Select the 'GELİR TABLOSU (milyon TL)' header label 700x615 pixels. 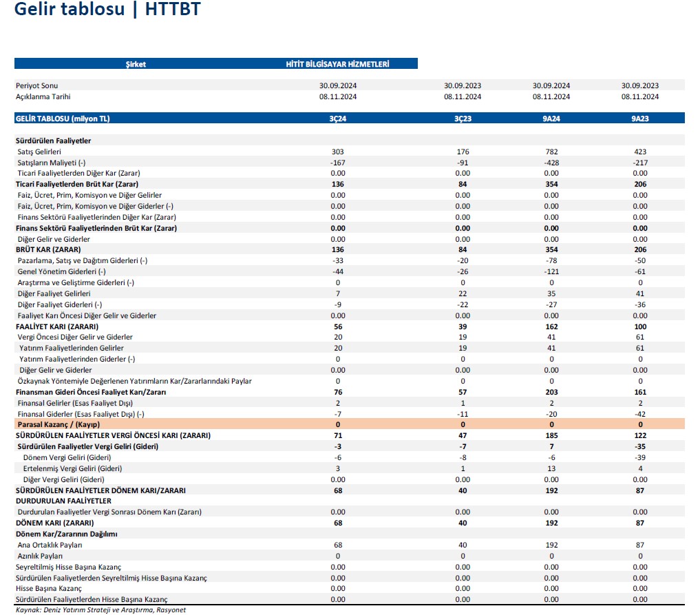[x=63, y=118]
